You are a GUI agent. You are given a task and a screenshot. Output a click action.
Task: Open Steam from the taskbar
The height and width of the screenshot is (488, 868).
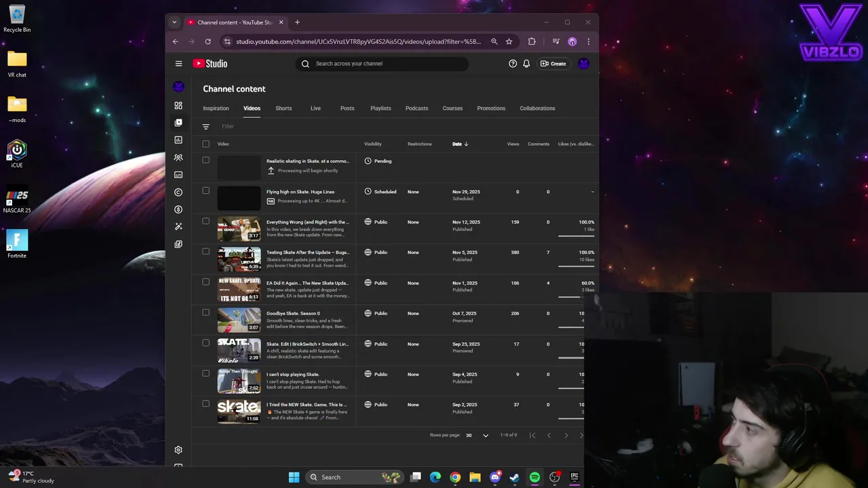pyautogui.click(x=515, y=477)
